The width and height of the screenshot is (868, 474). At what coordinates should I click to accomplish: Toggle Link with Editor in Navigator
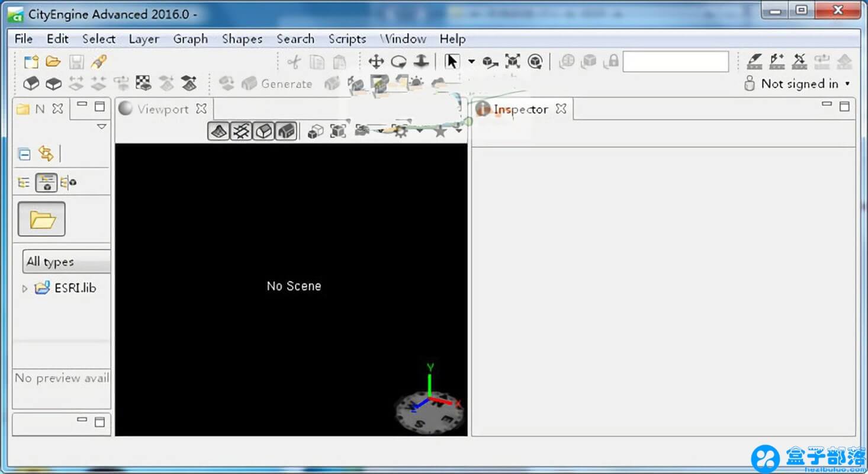[x=46, y=153]
